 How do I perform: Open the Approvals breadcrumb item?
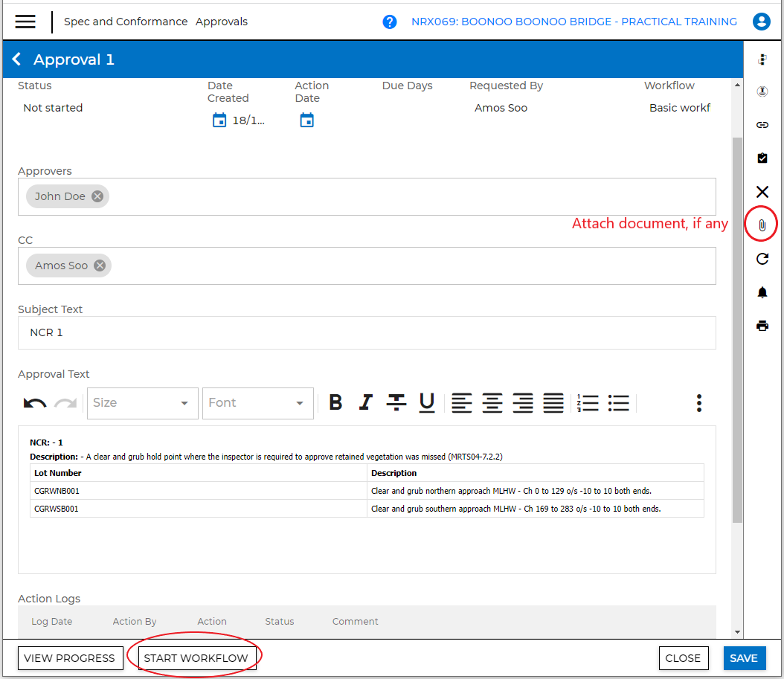[x=222, y=22]
